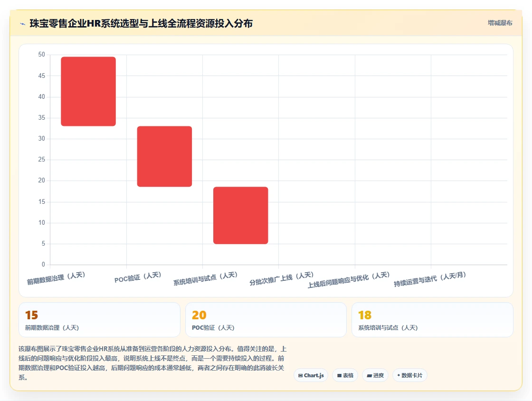This screenshot has height=401, width=532.
Task: Select the Chart.js tag
Action: click(x=311, y=375)
